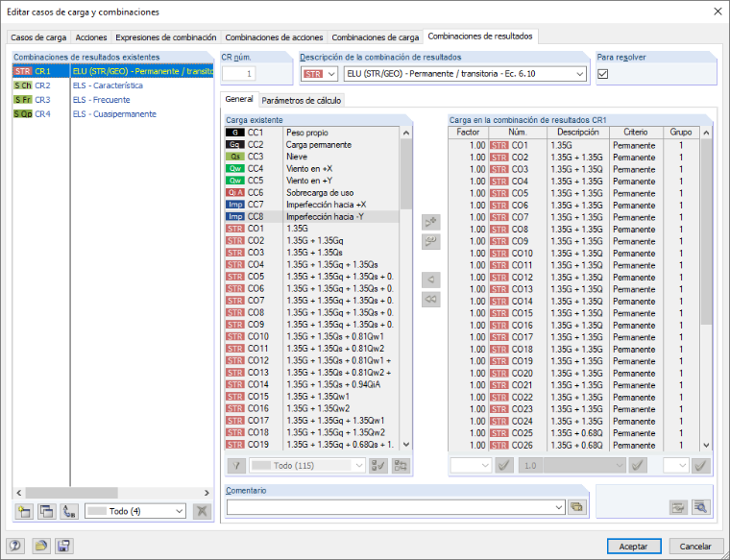The width and height of the screenshot is (730, 560).
Task: Select the G icon of CC1 Peso propio
Action: pos(235,133)
